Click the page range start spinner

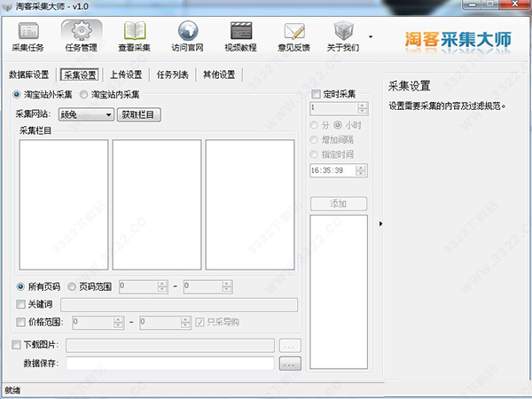coord(162,286)
